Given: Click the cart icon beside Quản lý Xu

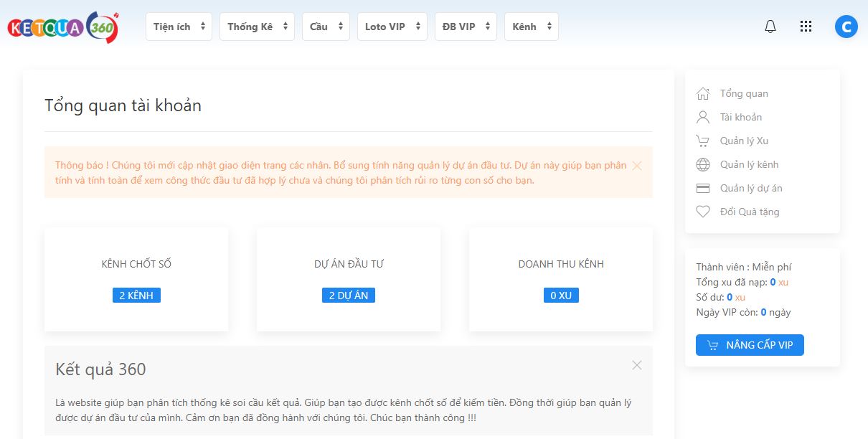Looking at the screenshot, I should [703, 141].
